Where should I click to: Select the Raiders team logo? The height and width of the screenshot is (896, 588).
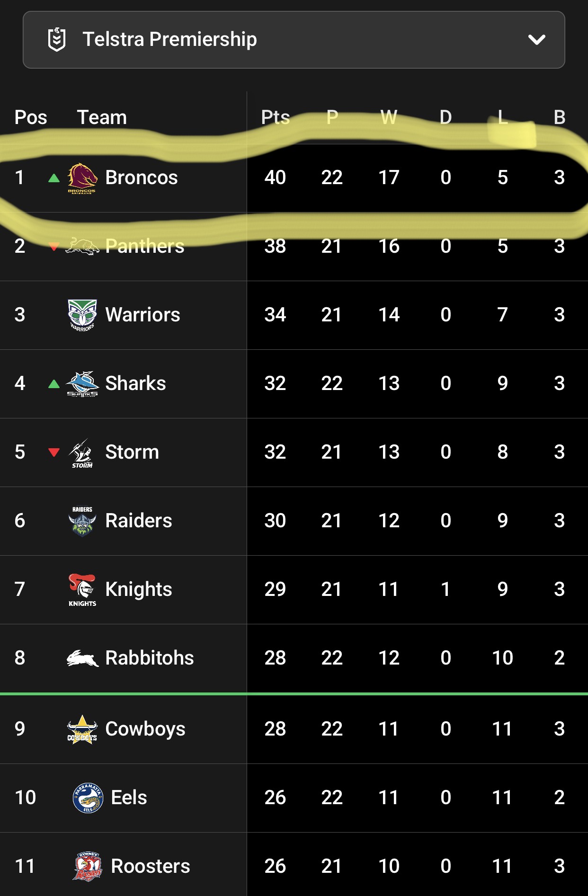pyautogui.click(x=82, y=521)
